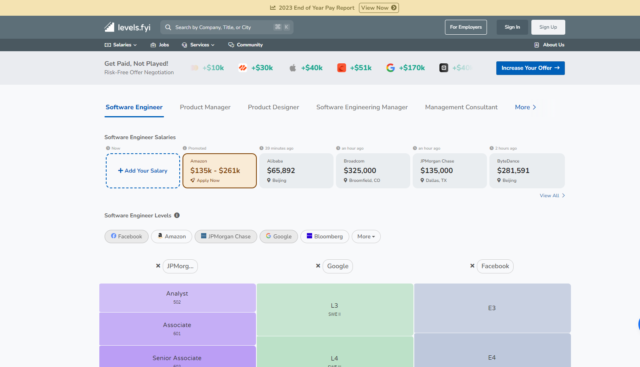
Task: Click the Senior Associate level block
Action: point(177,356)
